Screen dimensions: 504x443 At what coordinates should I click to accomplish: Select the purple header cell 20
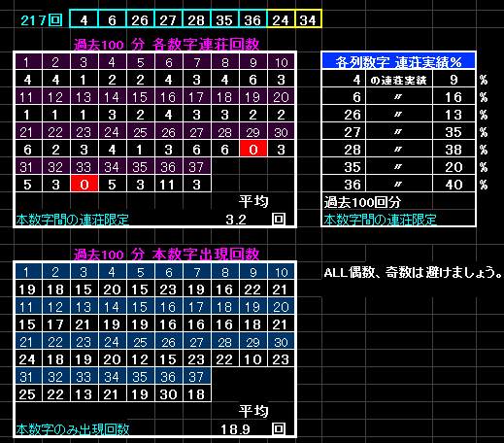tap(281, 97)
